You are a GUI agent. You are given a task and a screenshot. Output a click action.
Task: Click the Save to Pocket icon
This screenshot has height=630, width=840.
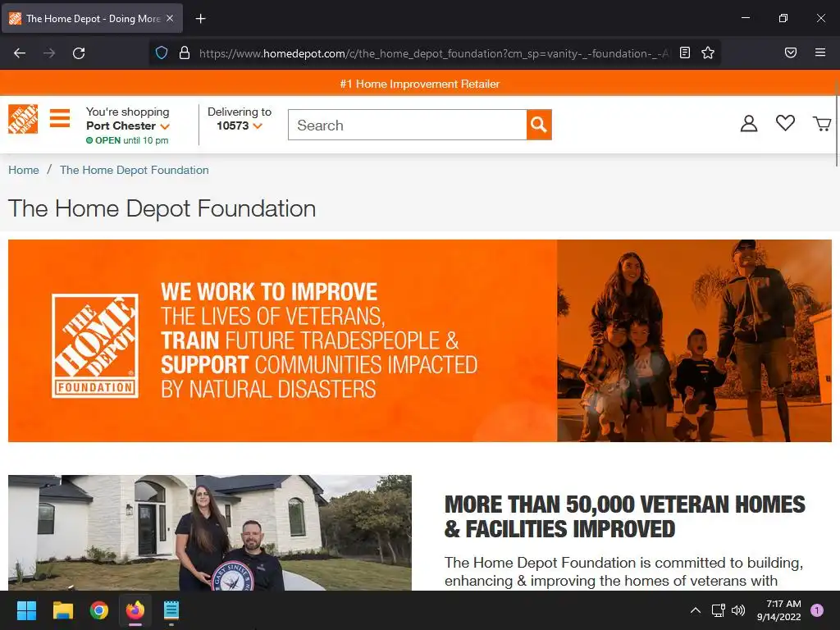(791, 52)
